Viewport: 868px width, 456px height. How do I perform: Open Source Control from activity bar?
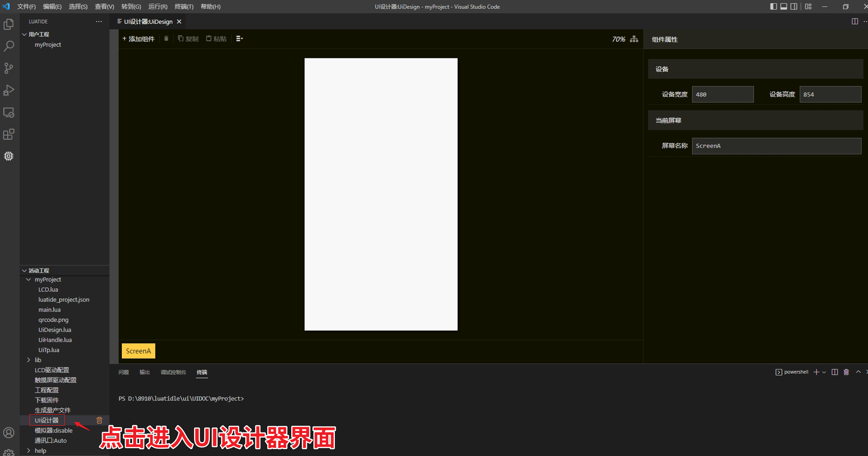coord(9,68)
